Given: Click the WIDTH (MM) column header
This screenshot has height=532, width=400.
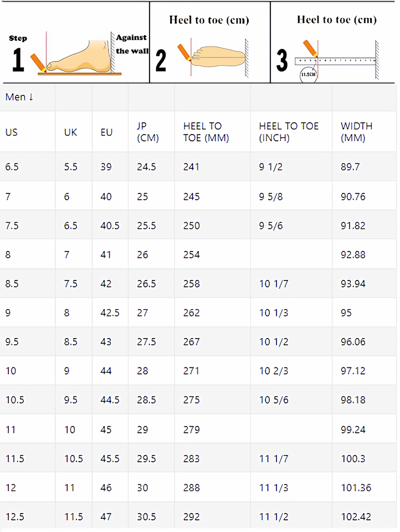Looking at the screenshot, I should pos(356,132).
